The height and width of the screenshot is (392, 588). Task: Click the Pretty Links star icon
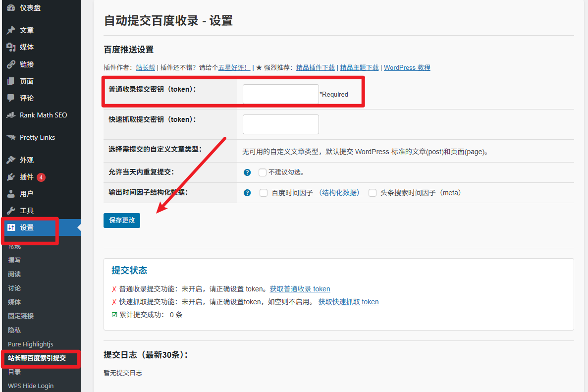click(x=11, y=137)
